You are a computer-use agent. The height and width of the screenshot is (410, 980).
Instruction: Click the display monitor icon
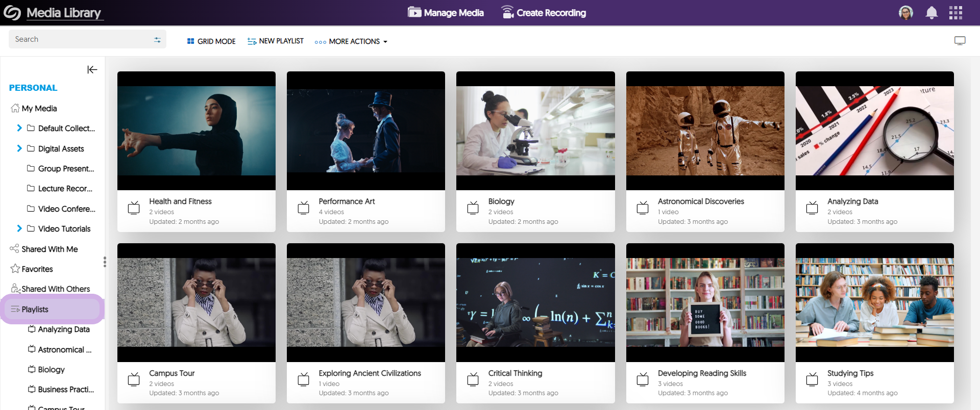960,41
